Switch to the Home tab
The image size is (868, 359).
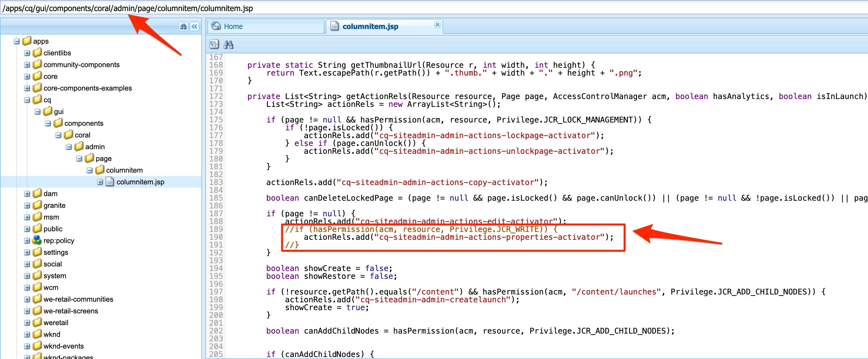click(233, 26)
